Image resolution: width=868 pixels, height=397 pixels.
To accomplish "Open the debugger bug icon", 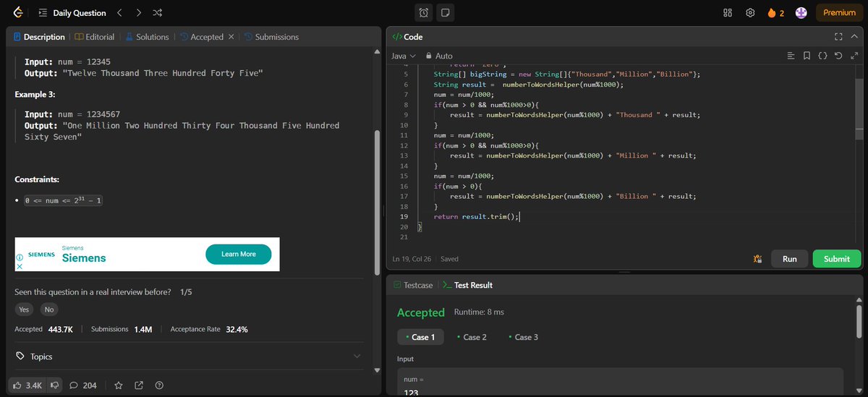I will coord(757,259).
